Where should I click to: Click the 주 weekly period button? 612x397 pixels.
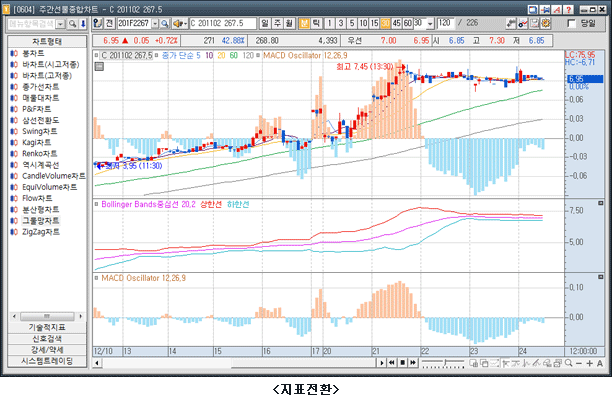277,23
